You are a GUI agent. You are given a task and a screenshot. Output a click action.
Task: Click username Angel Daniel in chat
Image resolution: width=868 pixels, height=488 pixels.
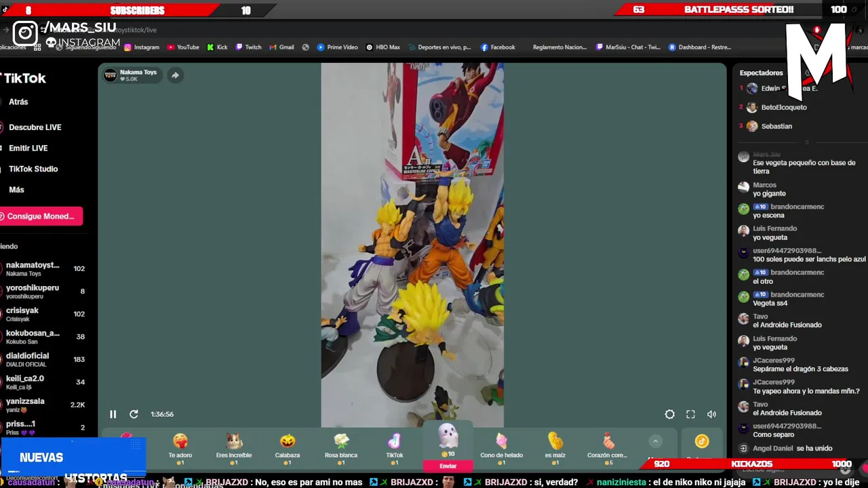coord(772,448)
